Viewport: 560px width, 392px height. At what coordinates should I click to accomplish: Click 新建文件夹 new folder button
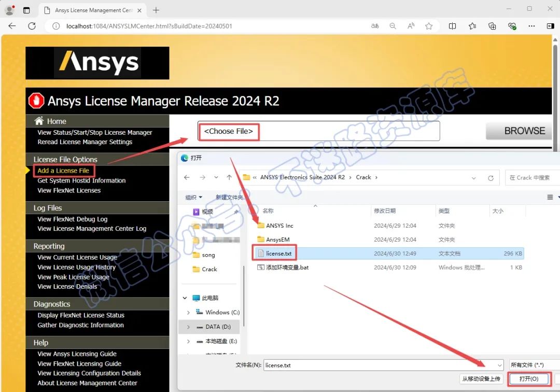click(x=229, y=197)
